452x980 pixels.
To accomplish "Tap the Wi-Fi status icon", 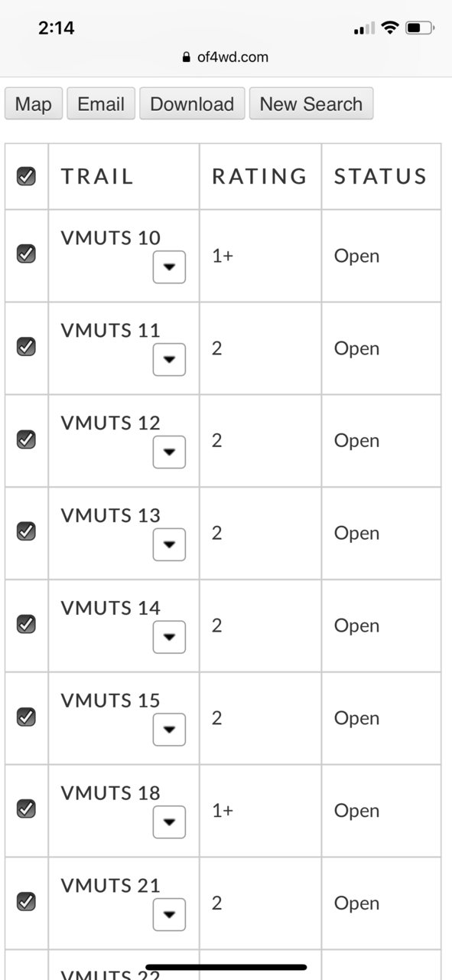I will tap(390, 28).
